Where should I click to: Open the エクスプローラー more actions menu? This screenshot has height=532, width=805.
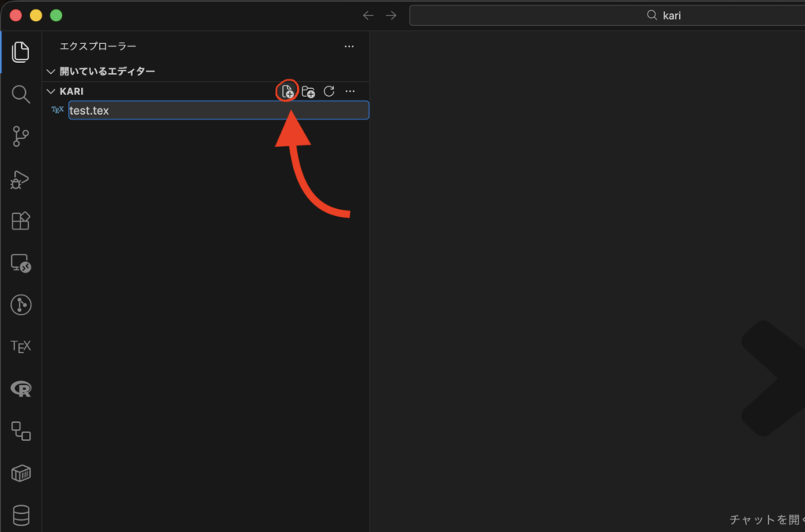pyautogui.click(x=349, y=47)
